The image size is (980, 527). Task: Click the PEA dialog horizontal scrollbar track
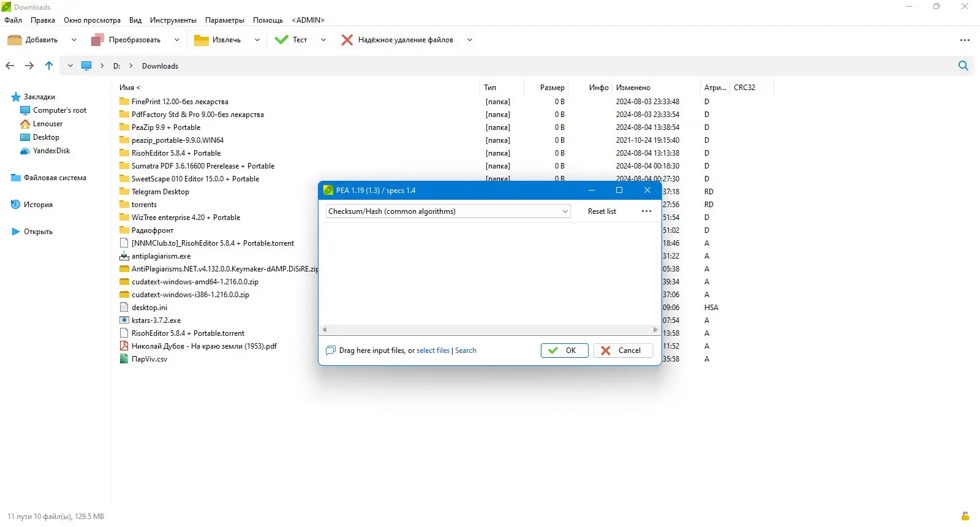pos(490,330)
